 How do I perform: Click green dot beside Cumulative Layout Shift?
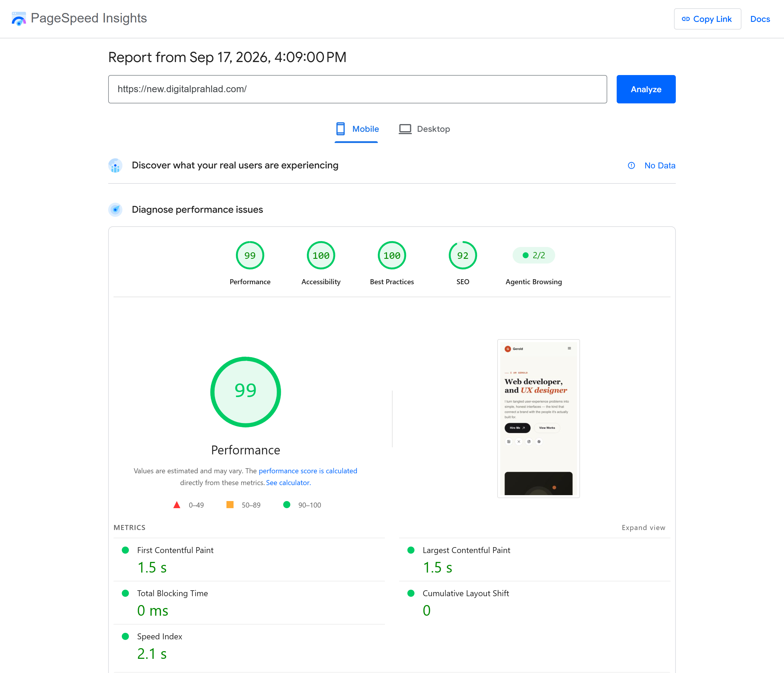[411, 593]
